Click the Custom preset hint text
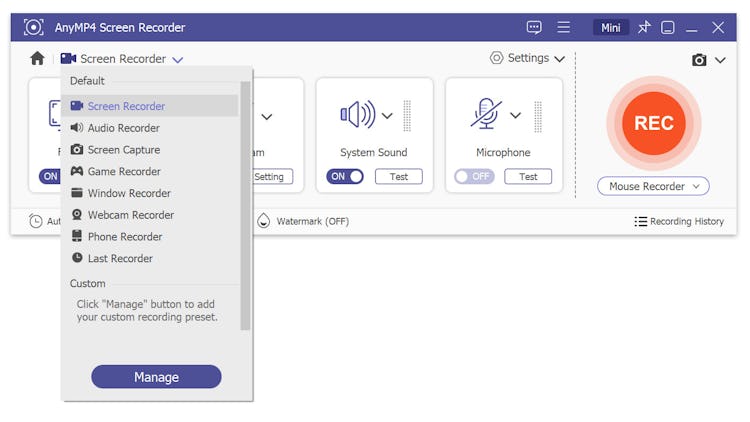 (147, 311)
